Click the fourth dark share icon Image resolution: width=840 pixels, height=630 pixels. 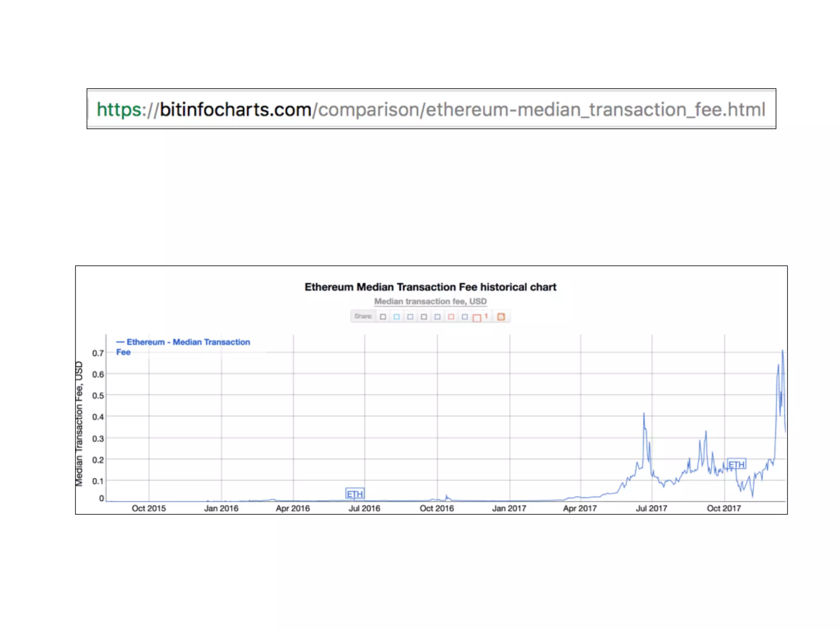point(424,317)
